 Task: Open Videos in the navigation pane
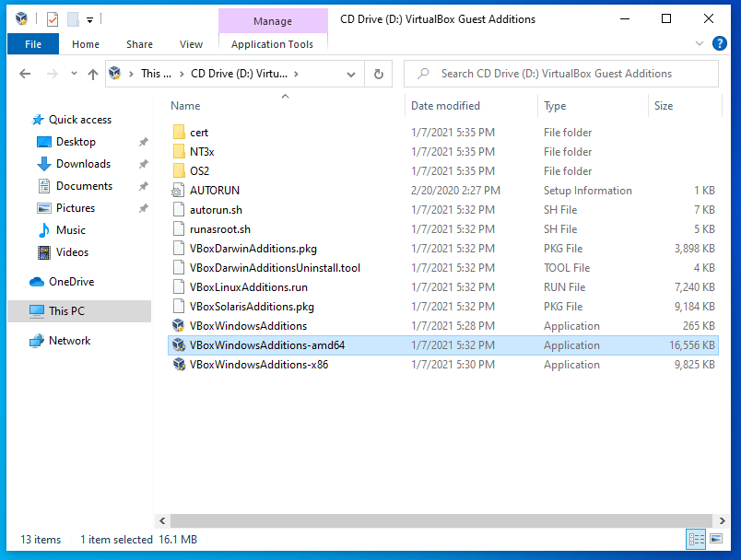point(72,252)
